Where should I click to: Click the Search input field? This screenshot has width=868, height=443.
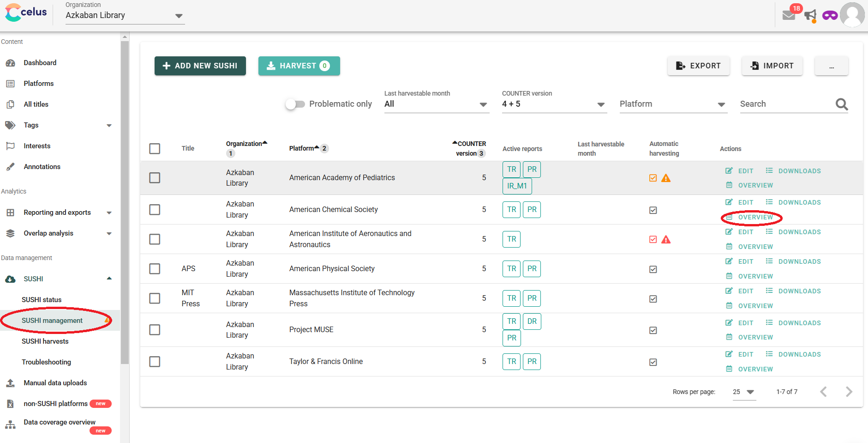point(787,104)
